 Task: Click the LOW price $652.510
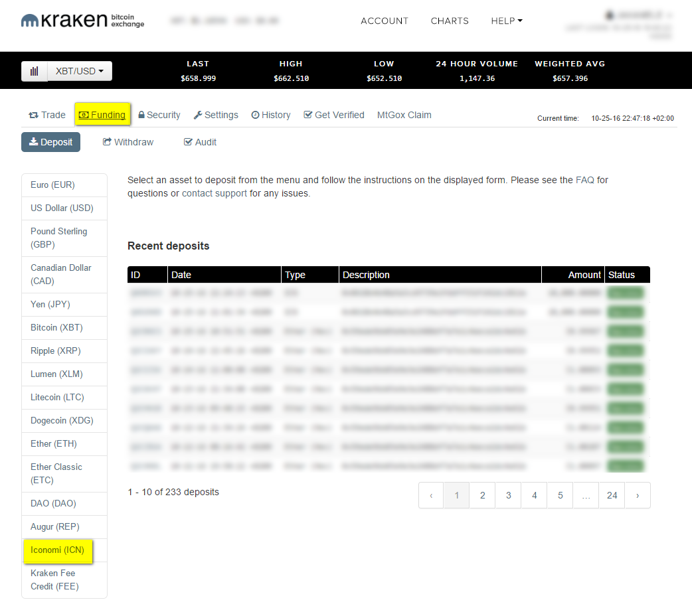point(385,78)
